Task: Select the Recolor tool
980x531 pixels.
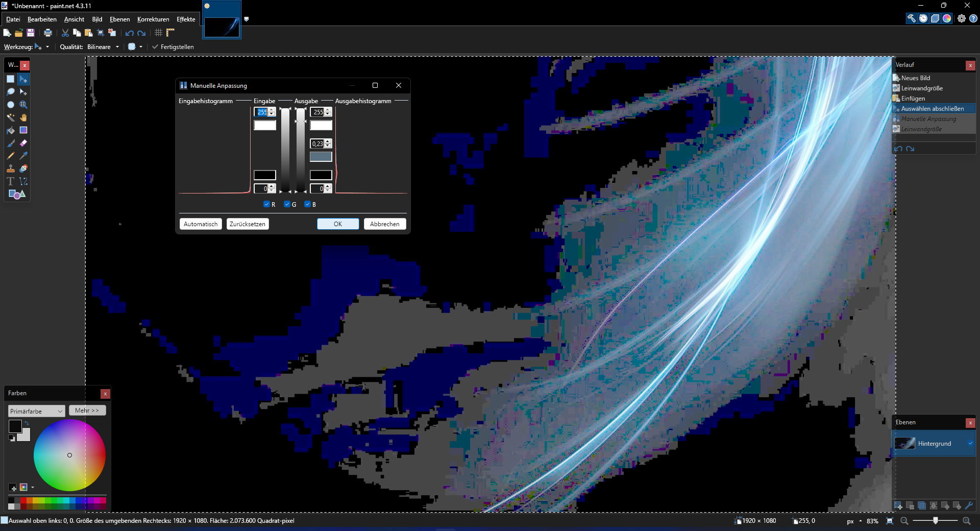Action: (x=23, y=168)
